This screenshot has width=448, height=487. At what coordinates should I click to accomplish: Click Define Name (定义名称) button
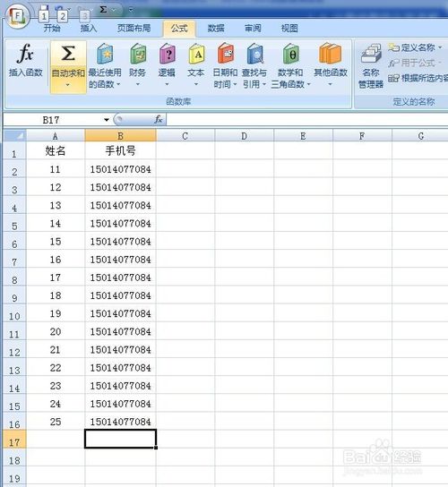coord(411,47)
